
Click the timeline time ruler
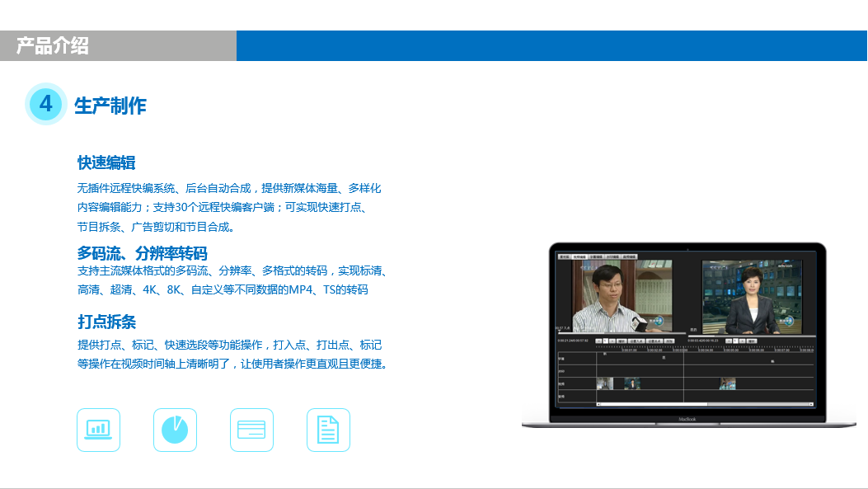(x=705, y=349)
